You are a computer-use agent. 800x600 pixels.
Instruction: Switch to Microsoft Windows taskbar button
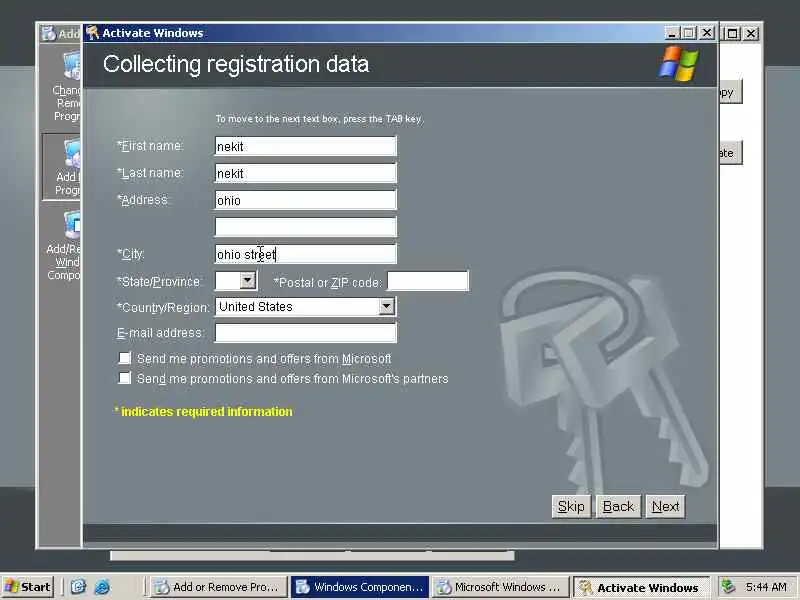(x=502, y=587)
